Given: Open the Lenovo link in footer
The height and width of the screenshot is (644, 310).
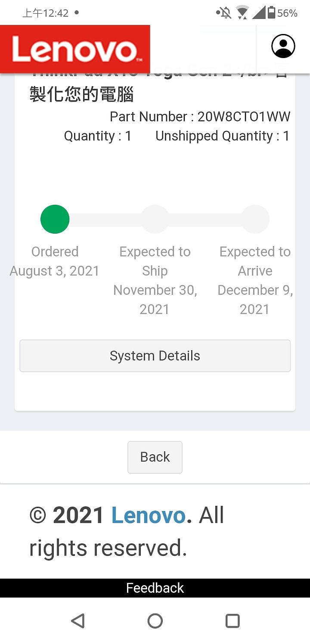Looking at the screenshot, I should pos(149,515).
